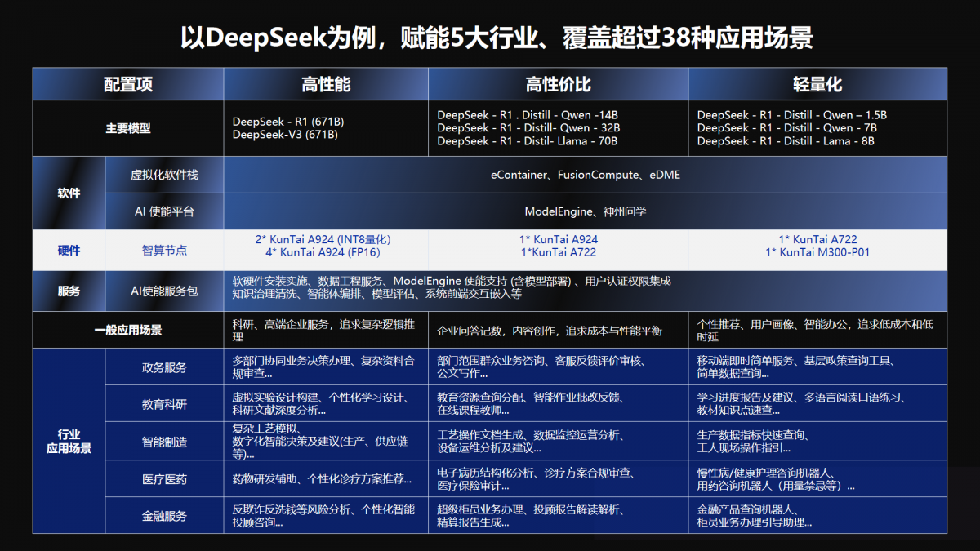Click the 配置项 header cell
The image size is (980, 551).
(x=127, y=82)
